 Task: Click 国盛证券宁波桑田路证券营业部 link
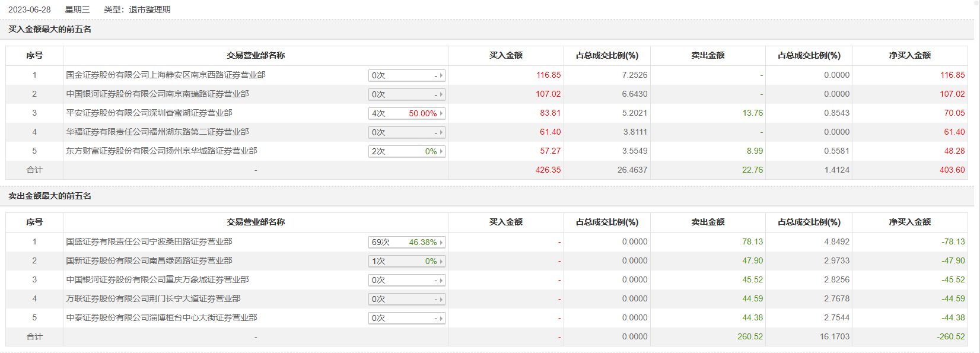click(149, 241)
